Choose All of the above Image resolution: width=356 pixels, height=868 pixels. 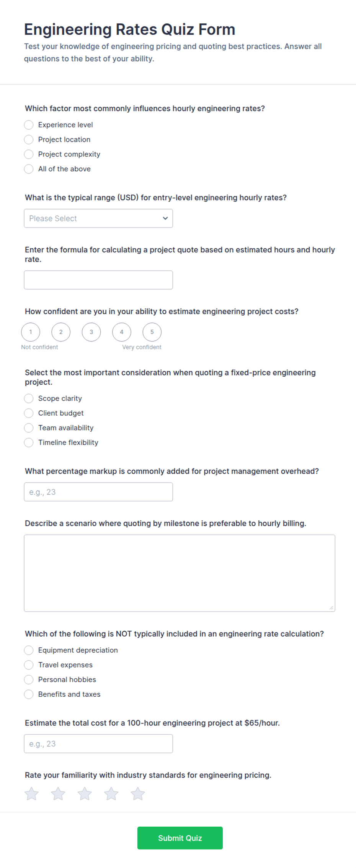click(57, 169)
